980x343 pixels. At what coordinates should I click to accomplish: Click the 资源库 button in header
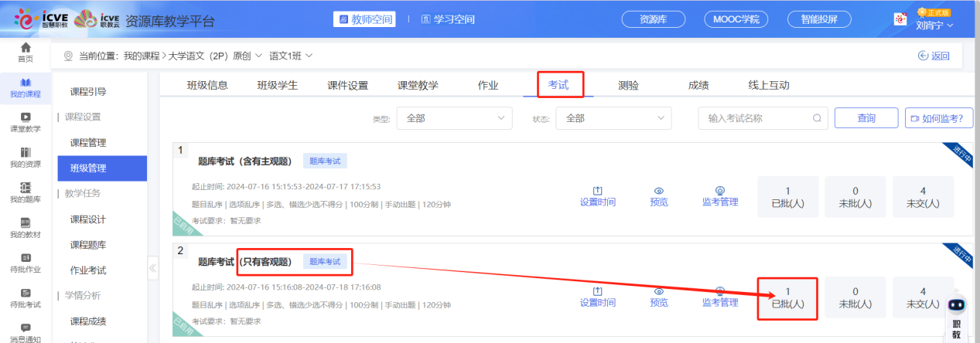(x=654, y=19)
